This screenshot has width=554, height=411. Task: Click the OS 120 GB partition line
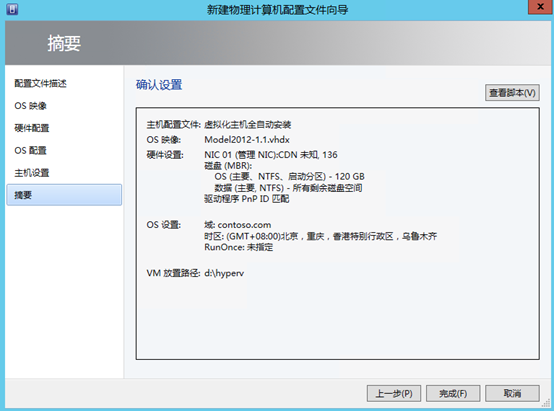point(289,176)
